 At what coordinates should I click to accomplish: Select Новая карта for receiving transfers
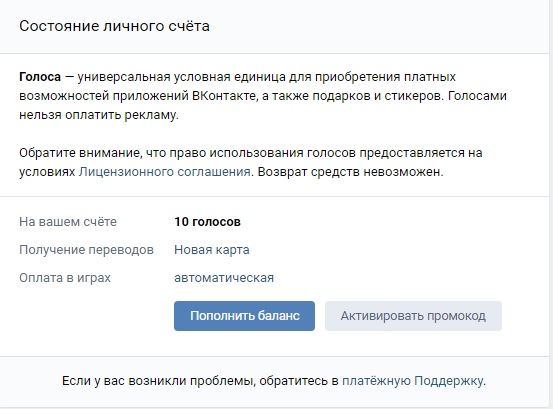coord(212,250)
